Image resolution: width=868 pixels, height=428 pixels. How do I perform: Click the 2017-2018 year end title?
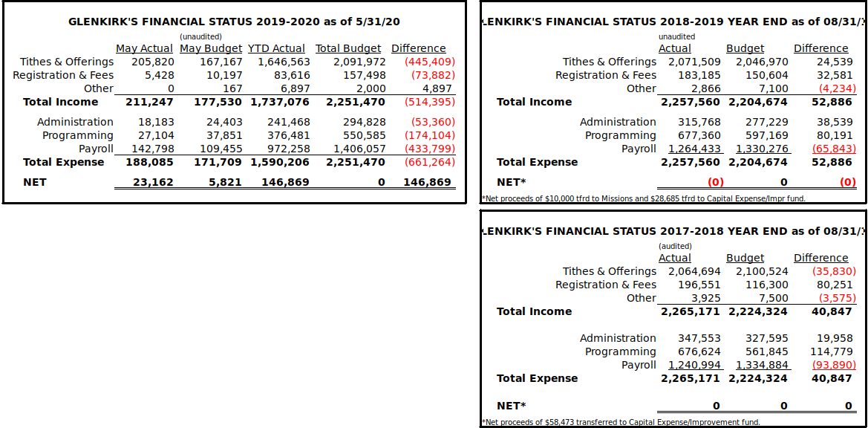[673, 231]
